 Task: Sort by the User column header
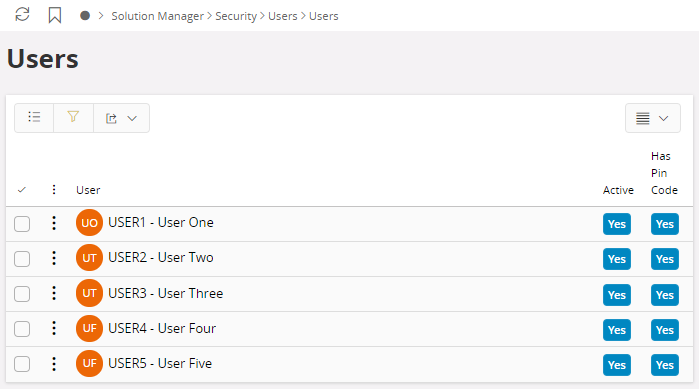point(88,190)
